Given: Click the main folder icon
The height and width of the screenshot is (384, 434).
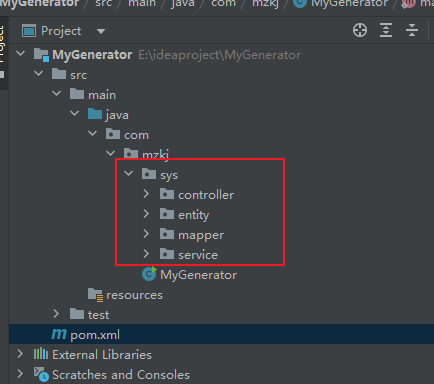Looking at the screenshot, I should pyautogui.click(x=77, y=94).
